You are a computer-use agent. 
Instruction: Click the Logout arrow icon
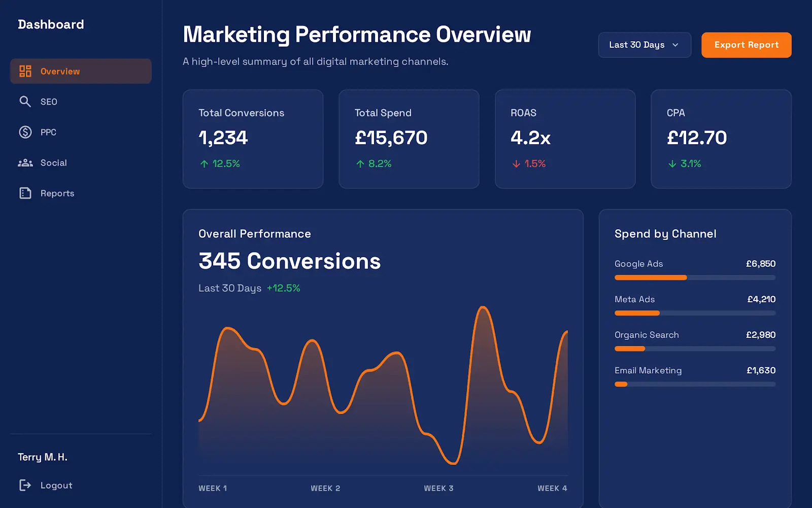tap(25, 485)
